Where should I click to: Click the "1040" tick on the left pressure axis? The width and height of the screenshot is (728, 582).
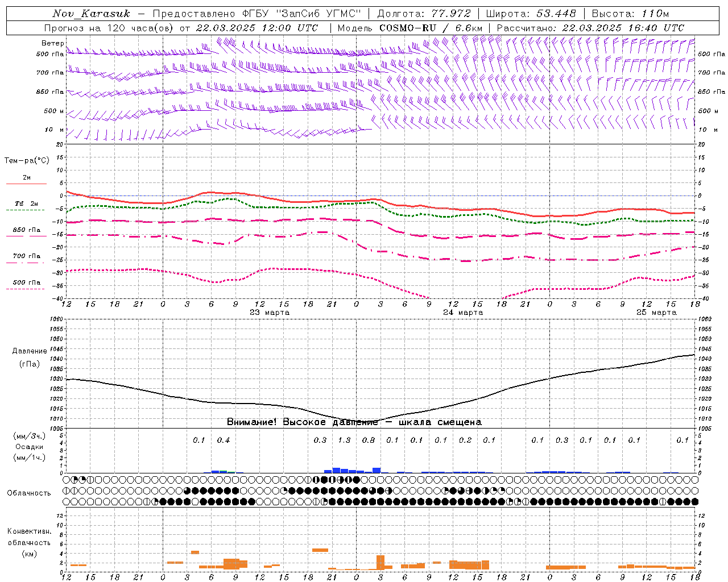[56, 359]
